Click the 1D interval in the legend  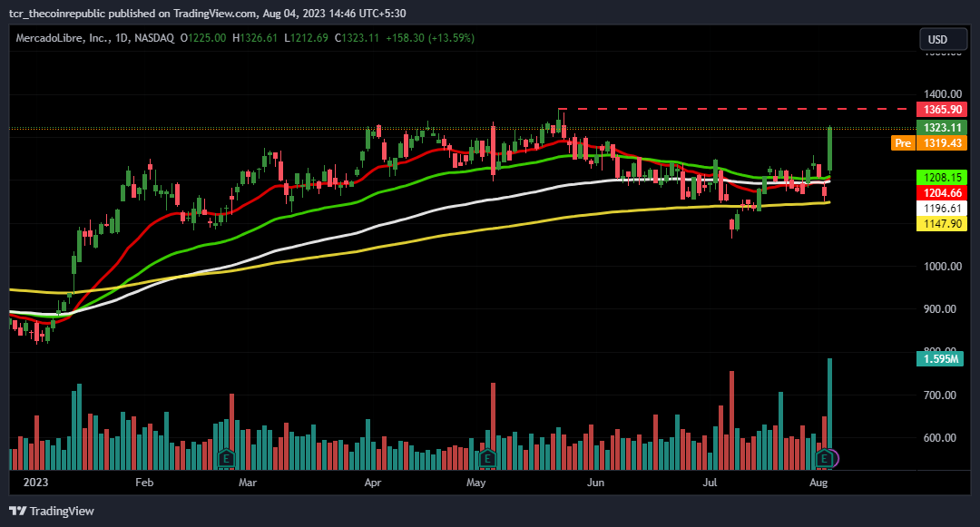point(122,38)
